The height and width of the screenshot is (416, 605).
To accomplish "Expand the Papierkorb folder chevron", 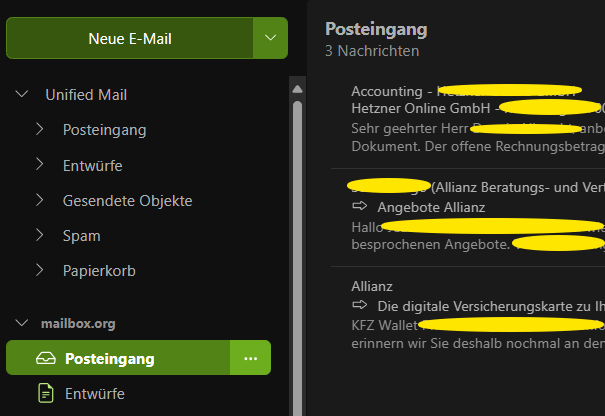I will (39, 271).
